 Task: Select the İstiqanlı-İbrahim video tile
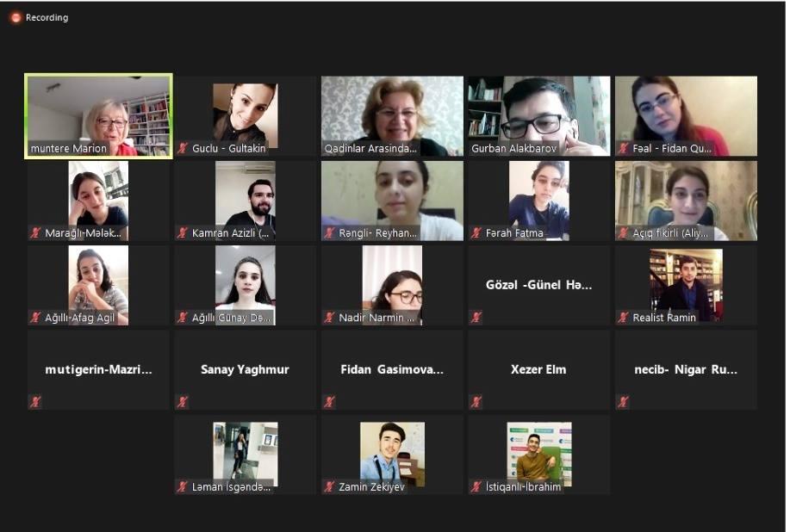tap(539, 455)
